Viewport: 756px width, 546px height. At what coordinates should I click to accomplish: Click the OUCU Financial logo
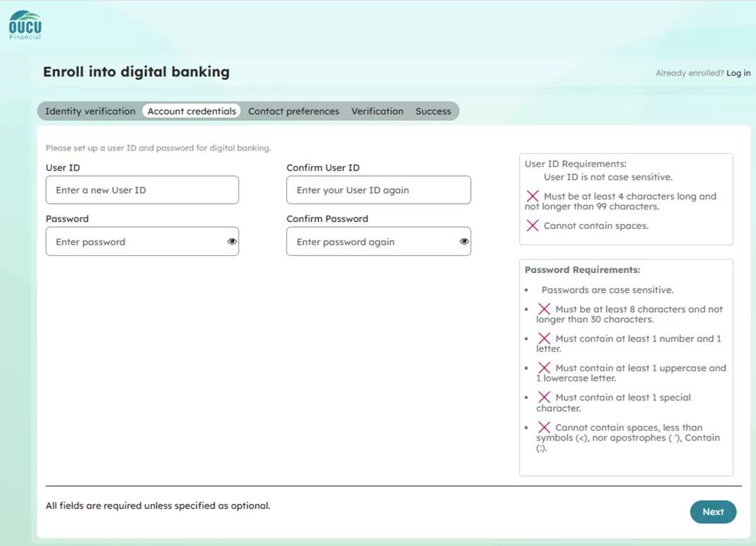[25, 23]
